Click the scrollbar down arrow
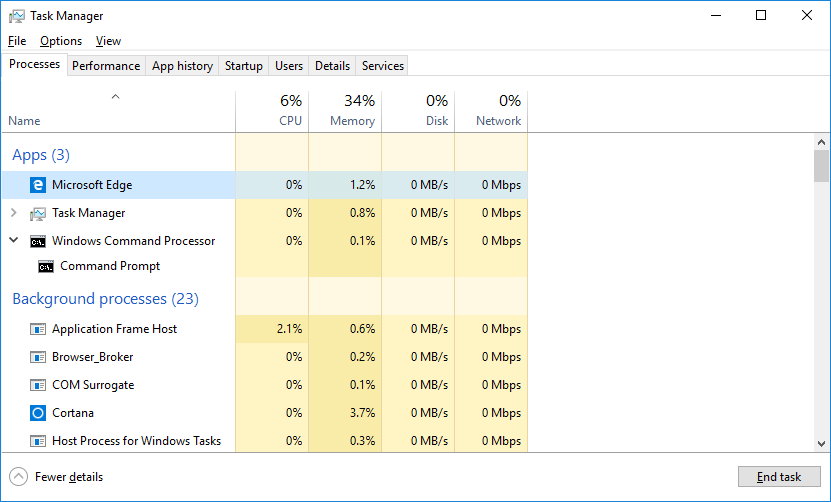Viewport: 831px width, 502px height. [821, 444]
